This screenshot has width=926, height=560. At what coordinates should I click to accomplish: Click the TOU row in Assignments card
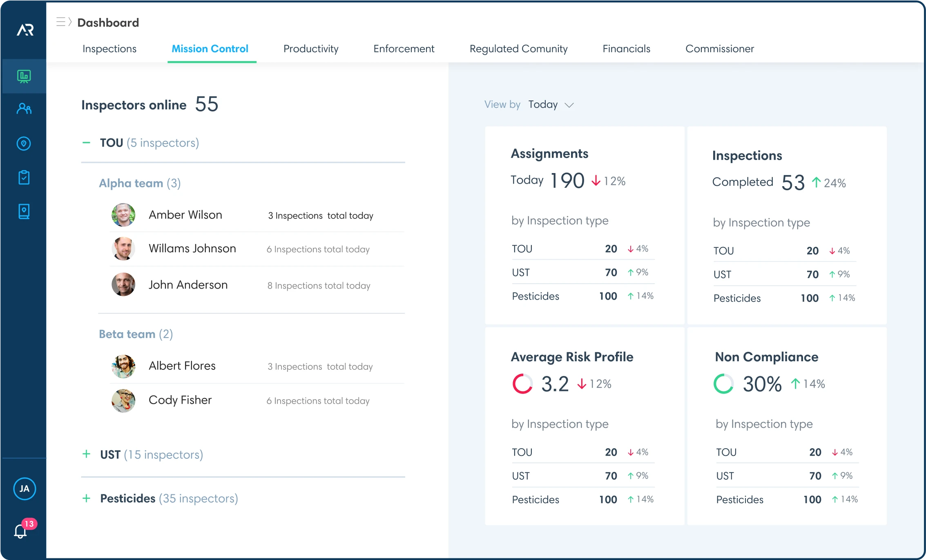coord(583,249)
